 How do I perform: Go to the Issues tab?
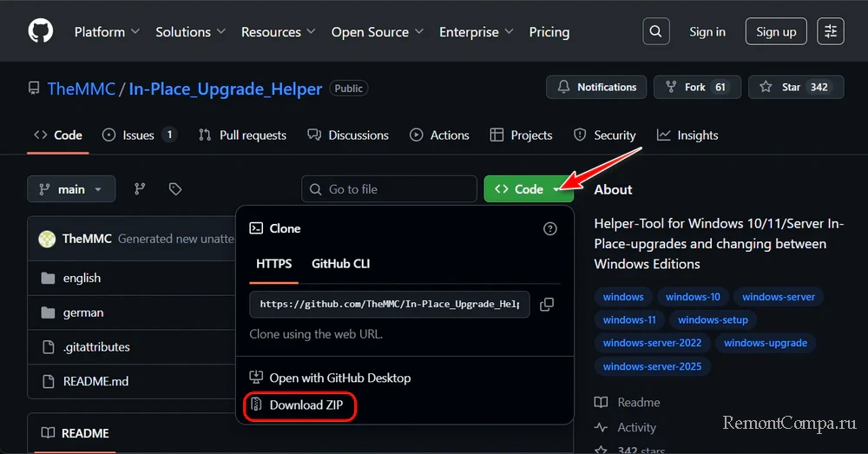point(139,135)
